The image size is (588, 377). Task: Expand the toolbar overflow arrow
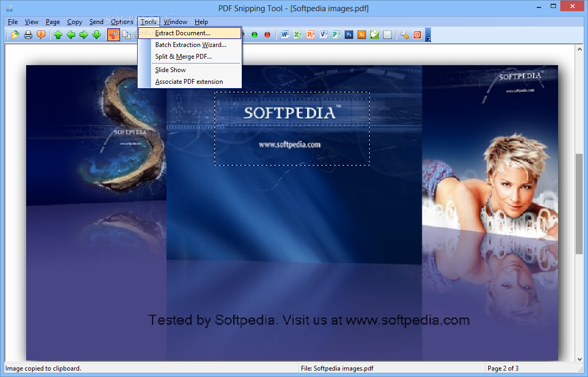[x=428, y=35]
